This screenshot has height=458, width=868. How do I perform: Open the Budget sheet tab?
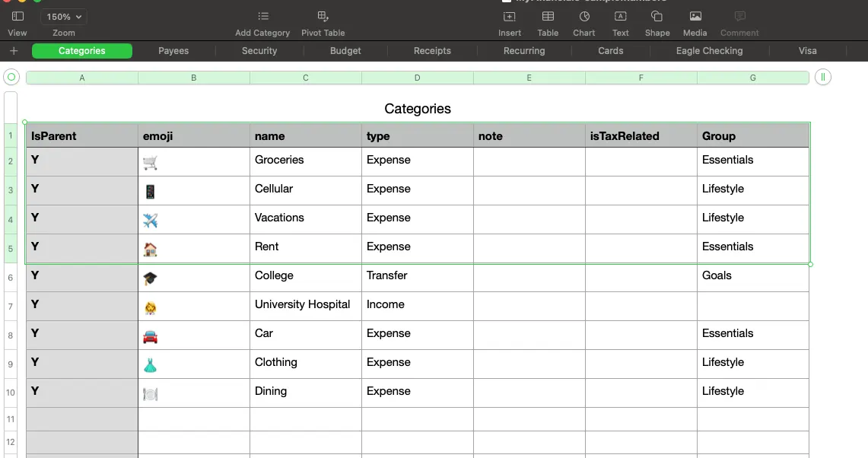pyautogui.click(x=345, y=51)
